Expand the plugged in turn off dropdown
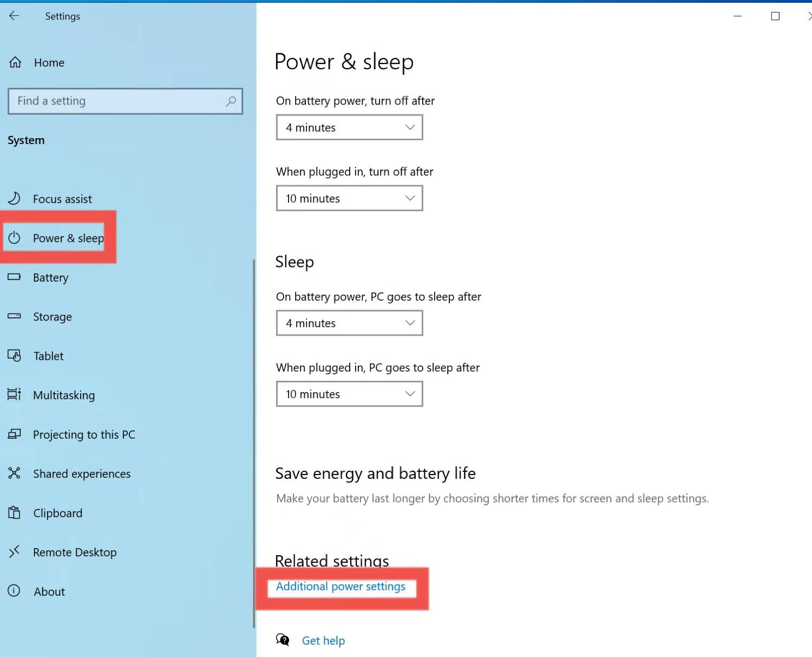Viewport: 812px width, 657px height. tap(349, 198)
